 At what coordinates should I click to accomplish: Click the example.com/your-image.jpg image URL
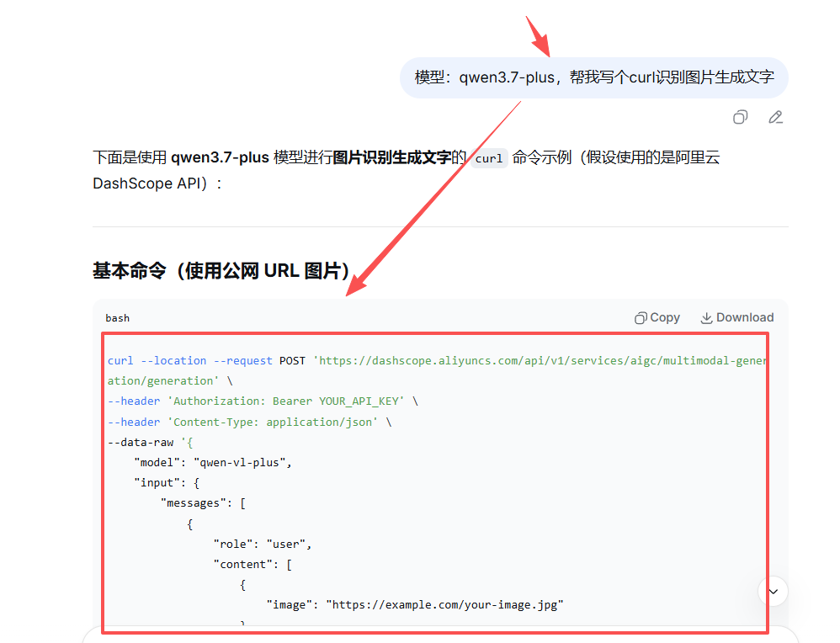point(444,605)
